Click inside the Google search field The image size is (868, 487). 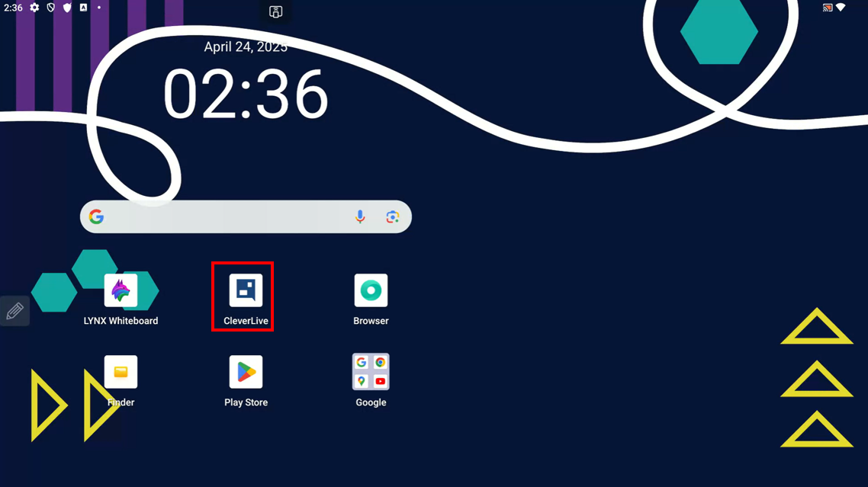click(246, 216)
